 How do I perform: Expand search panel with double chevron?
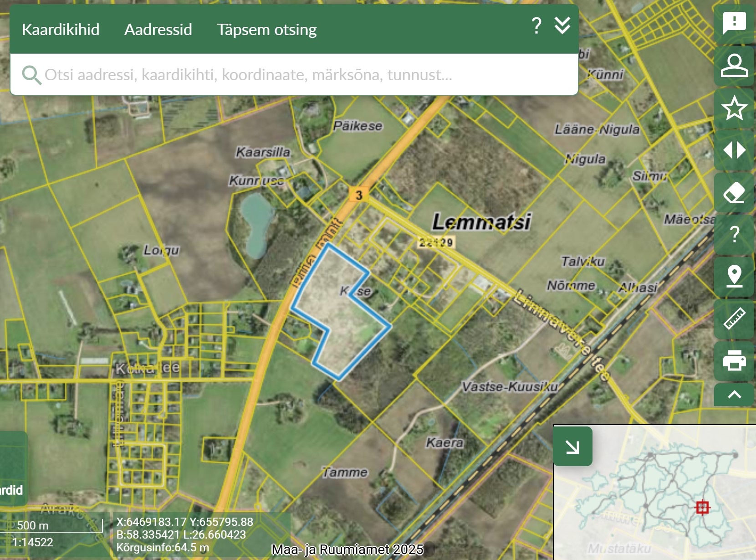562,26
